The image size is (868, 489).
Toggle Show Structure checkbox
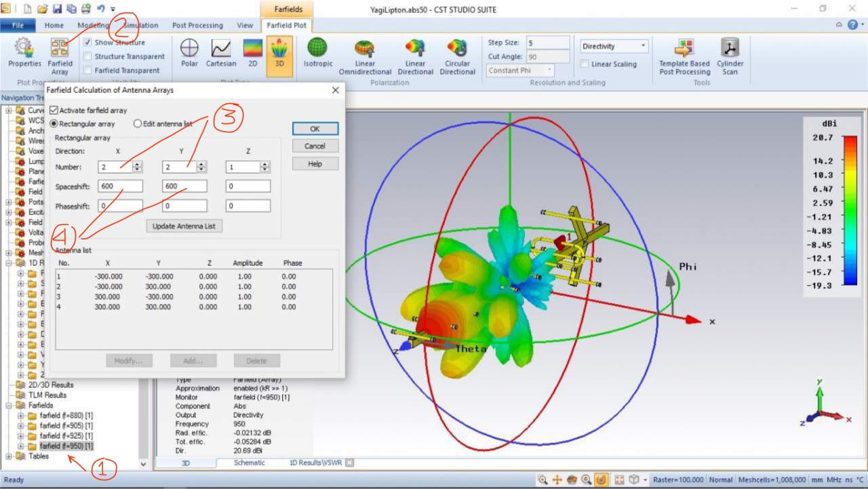(88, 42)
